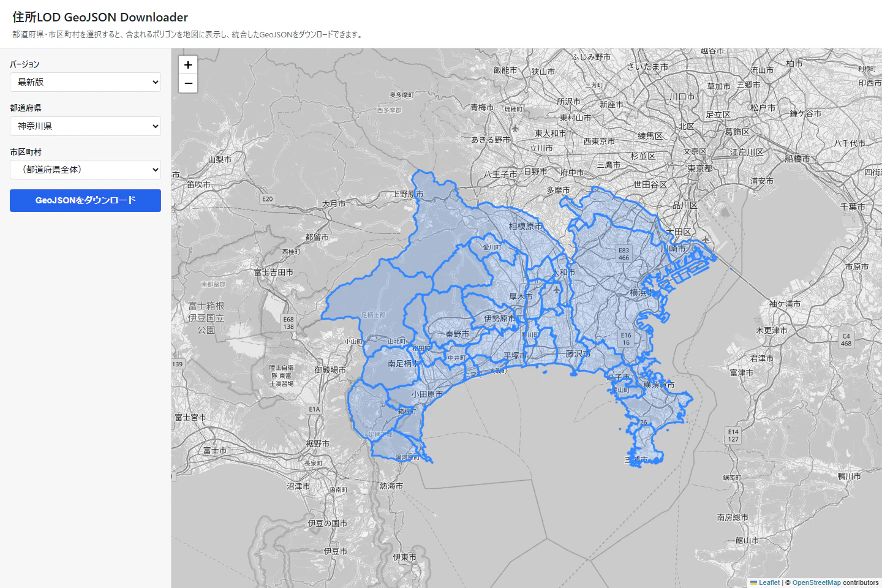Screen dimensions: 882x588
Task: Click the バージョン field label
Action: click(24, 64)
